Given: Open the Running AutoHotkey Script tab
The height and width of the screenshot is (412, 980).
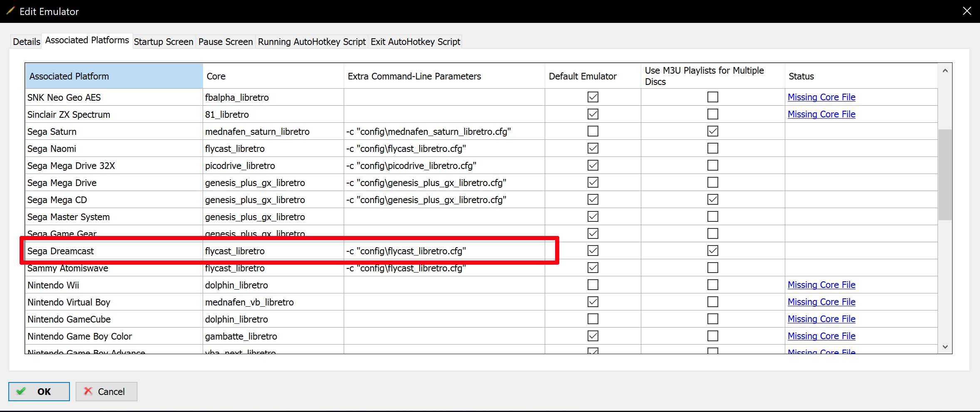Looking at the screenshot, I should coord(312,42).
